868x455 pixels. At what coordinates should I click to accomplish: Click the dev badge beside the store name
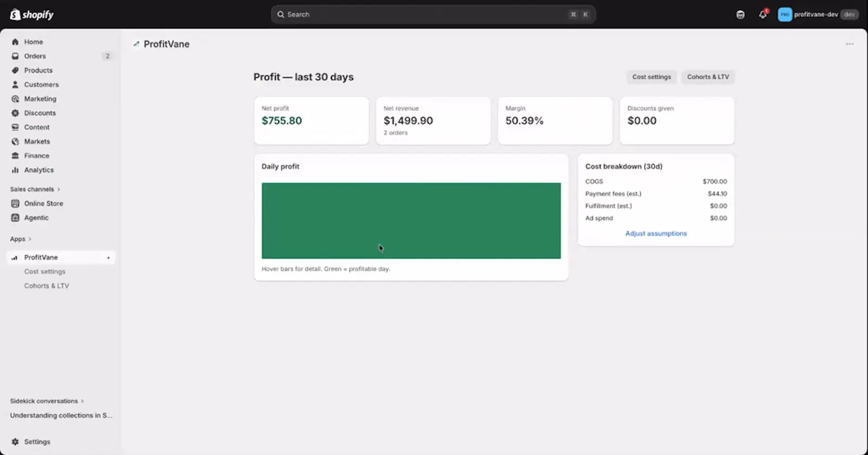pos(849,15)
